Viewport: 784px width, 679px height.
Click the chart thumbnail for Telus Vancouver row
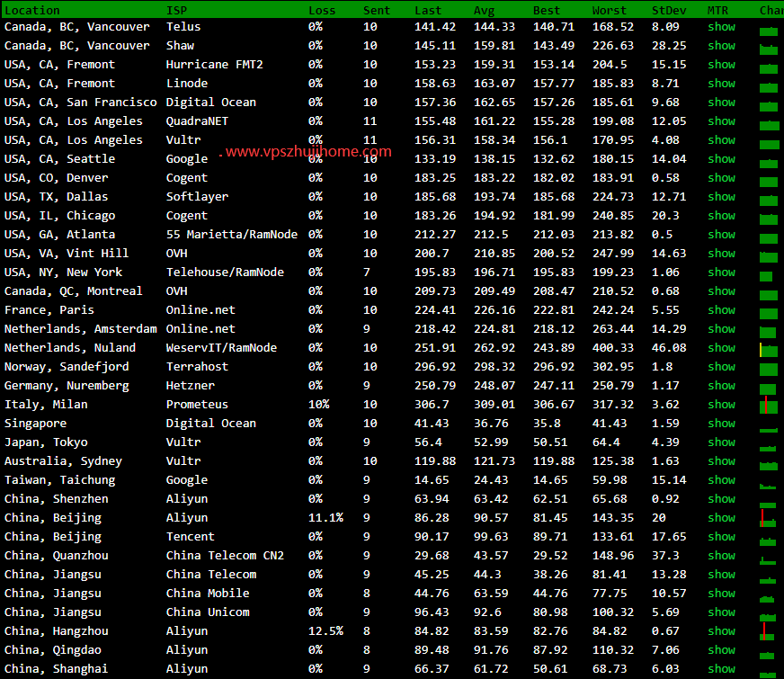coord(769,29)
